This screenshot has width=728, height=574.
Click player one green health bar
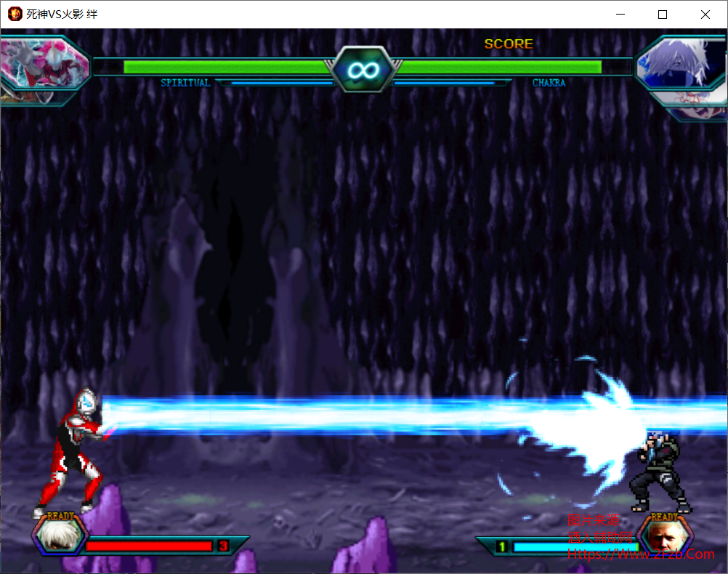pos(228,68)
